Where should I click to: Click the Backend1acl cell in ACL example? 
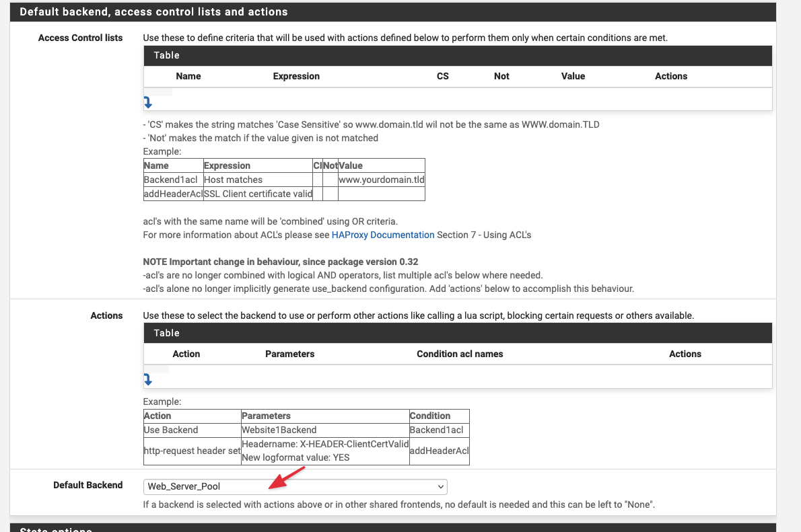173,180
